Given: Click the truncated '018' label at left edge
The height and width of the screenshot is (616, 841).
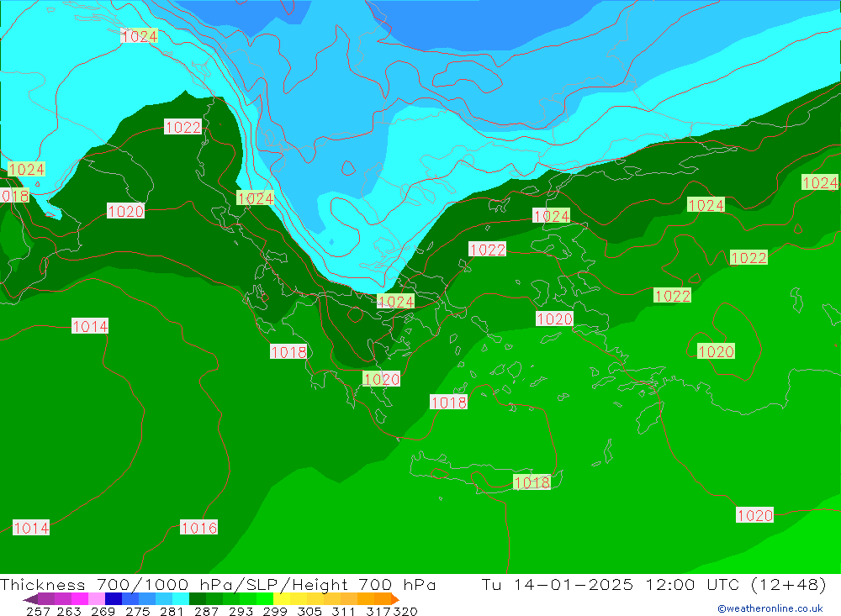Looking at the screenshot, I should coord(14,196).
